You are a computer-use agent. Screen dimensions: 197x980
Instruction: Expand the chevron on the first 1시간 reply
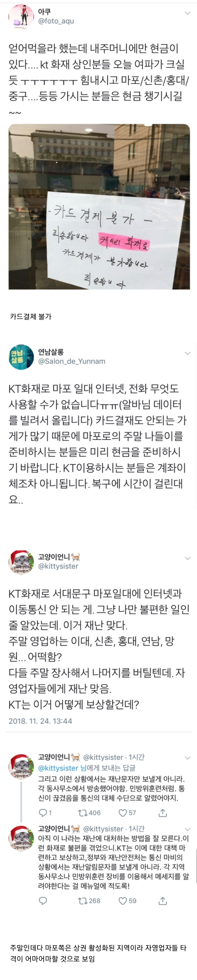[x=187, y=758]
